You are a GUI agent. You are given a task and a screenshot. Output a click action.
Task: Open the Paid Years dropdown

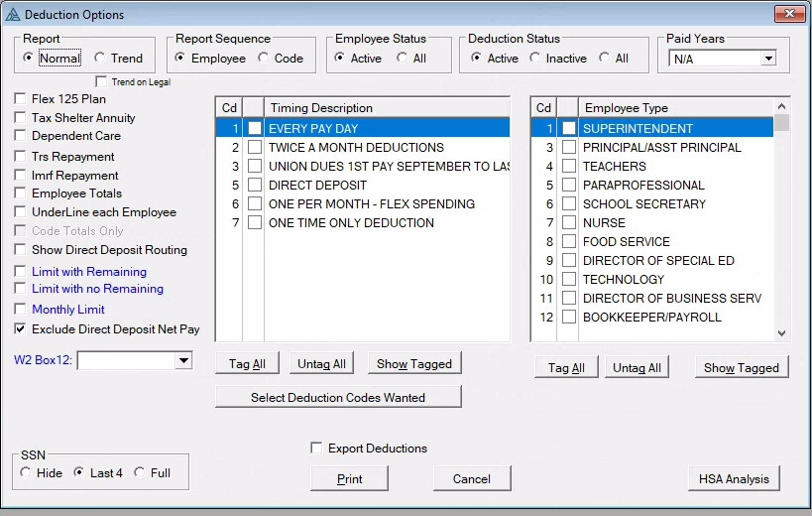767,59
